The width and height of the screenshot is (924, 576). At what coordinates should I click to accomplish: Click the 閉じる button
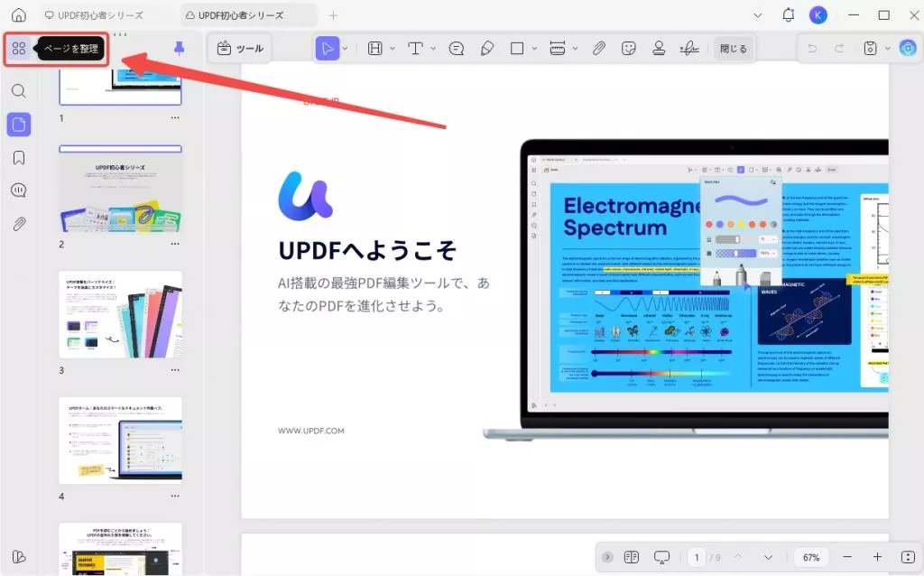coord(733,49)
